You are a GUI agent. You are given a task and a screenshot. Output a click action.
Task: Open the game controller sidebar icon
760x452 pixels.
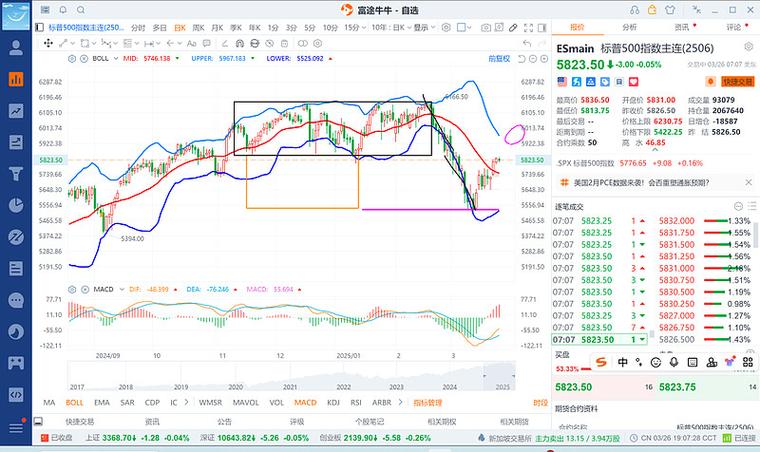click(x=16, y=363)
